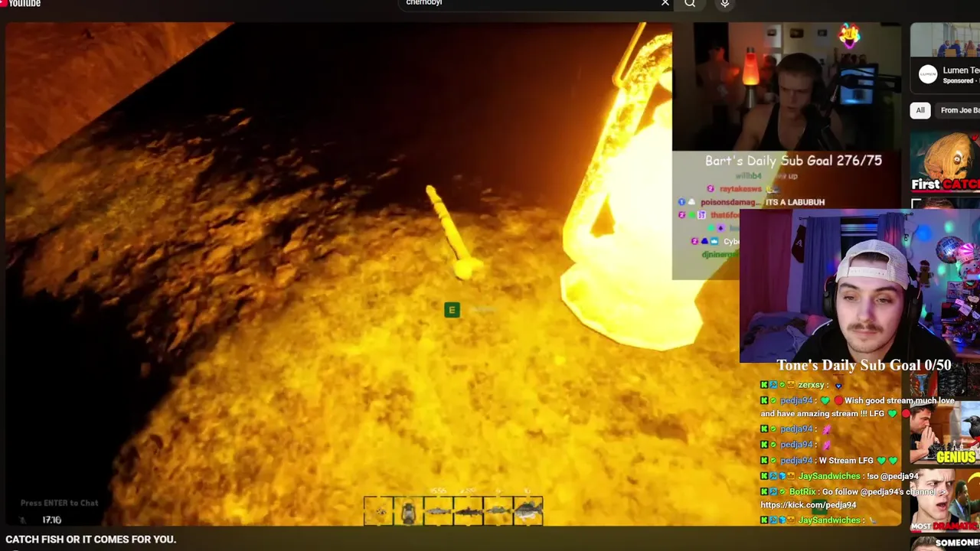Run the search with the magnifier icon

pos(690,3)
